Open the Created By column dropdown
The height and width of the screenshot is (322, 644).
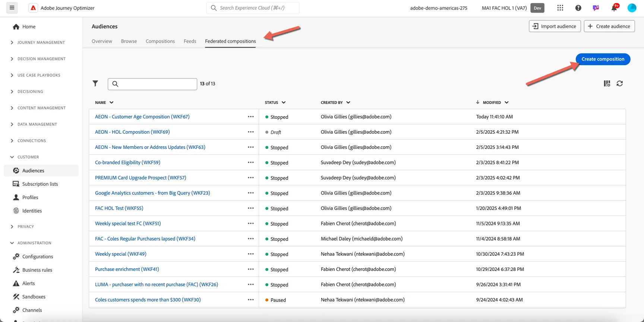[348, 103]
